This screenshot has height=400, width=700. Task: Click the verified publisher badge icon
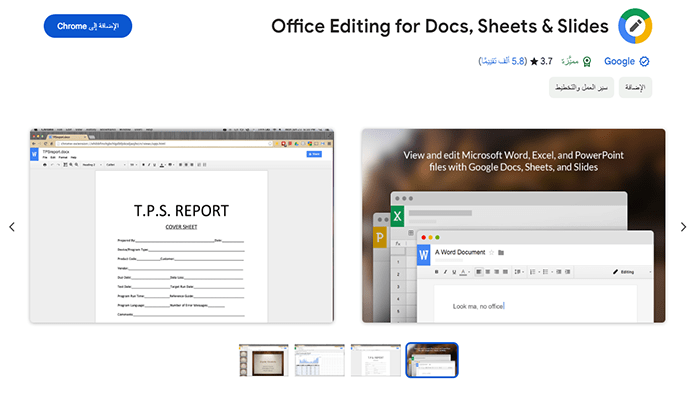(x=644, y=62)
